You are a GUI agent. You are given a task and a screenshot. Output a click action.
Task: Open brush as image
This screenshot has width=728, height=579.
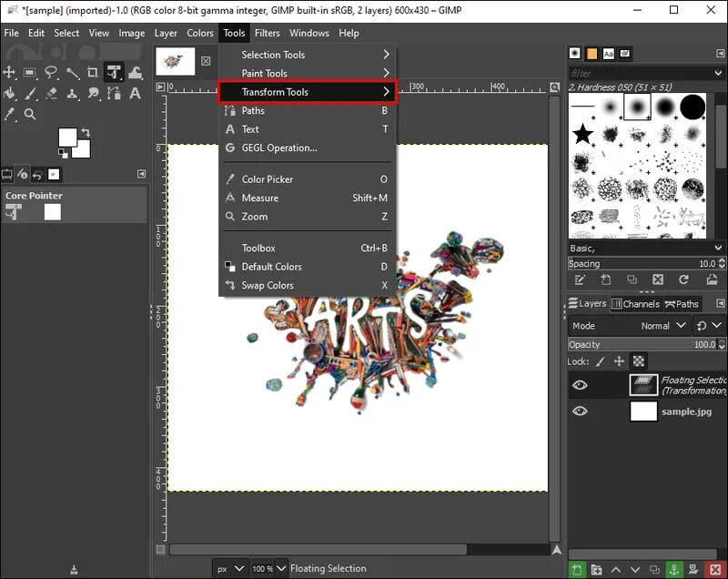(x=712, y=279)
